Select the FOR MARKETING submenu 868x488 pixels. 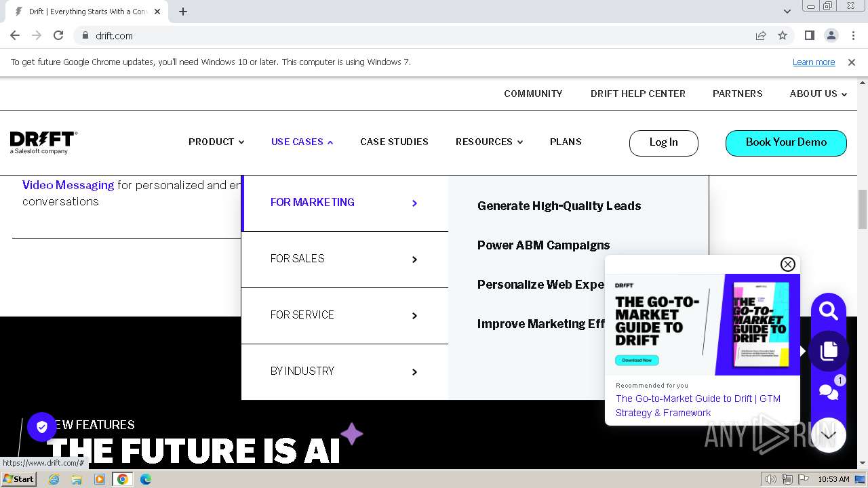tap(344, 203)
